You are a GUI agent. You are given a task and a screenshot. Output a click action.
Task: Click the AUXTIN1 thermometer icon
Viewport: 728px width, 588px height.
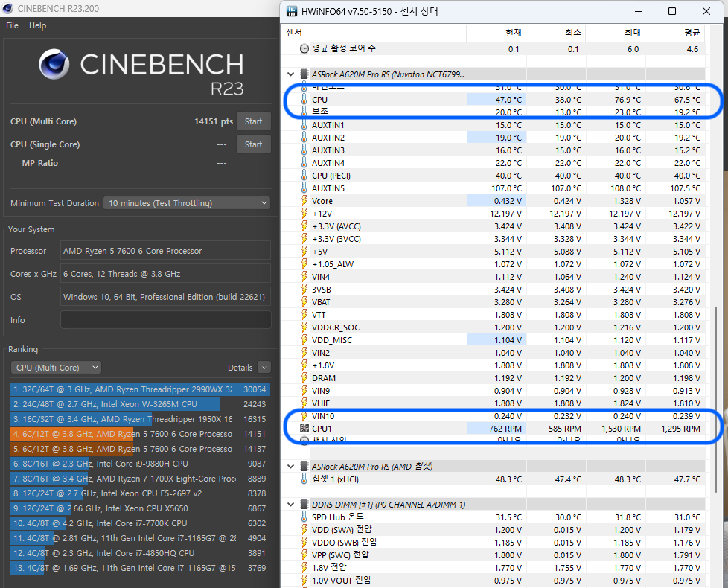point(304,125)
